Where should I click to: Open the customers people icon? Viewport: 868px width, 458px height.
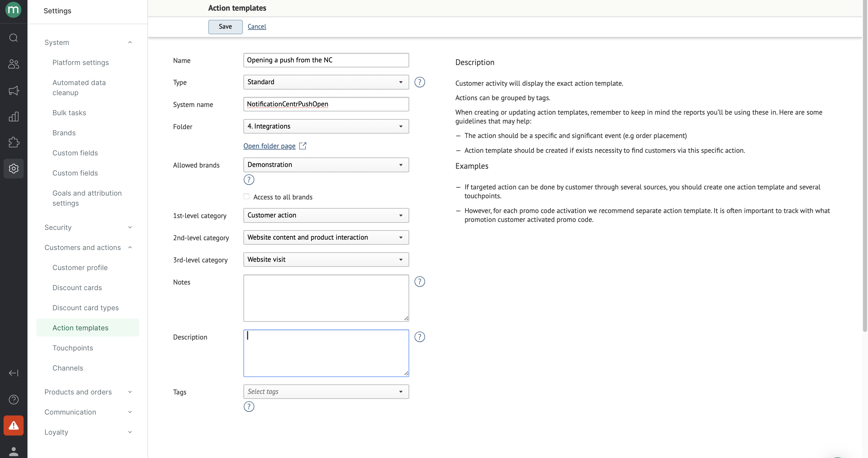[x=14, y=64]
